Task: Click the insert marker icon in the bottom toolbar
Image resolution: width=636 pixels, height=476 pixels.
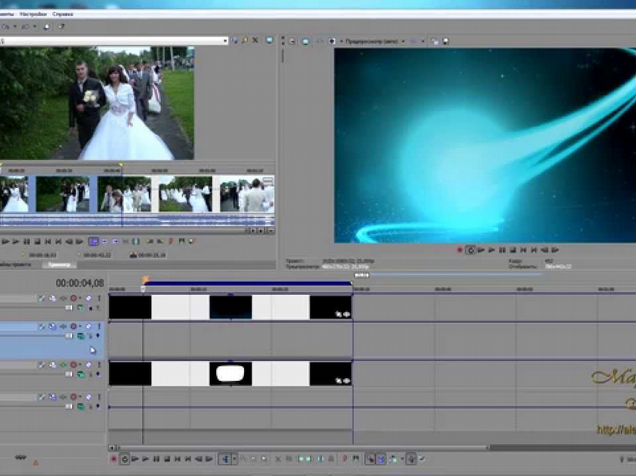Action: tap(345, 459)
